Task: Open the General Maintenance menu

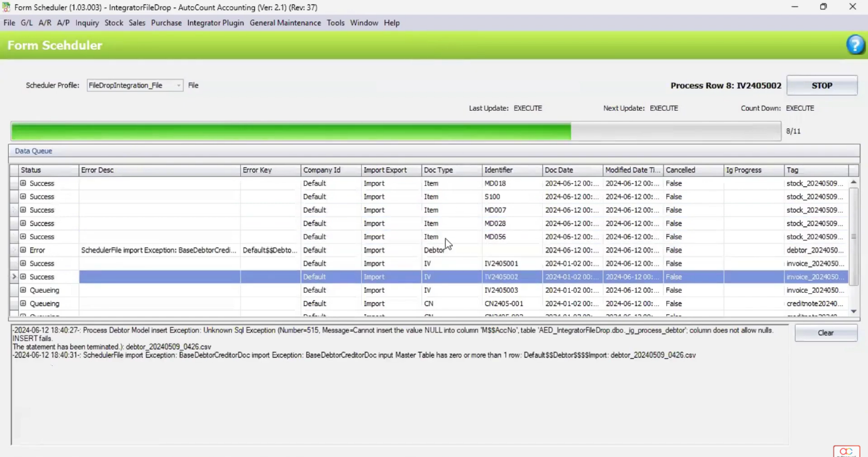Action: point(285,23)
